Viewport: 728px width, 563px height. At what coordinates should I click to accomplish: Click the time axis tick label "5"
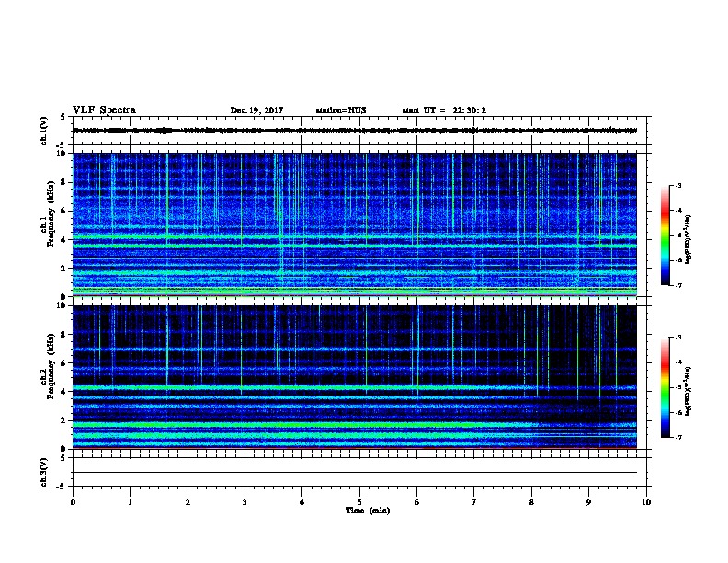359,502
